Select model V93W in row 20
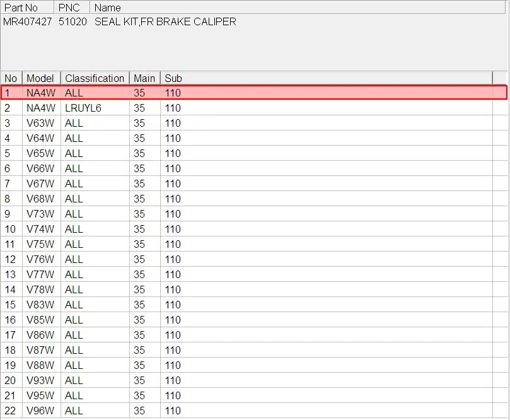 40,380
